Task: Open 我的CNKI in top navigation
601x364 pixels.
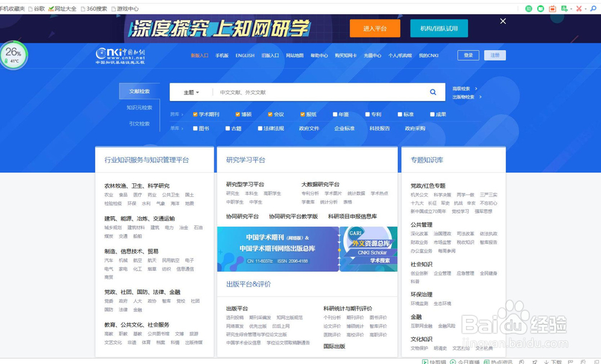Action: [429, 55]
